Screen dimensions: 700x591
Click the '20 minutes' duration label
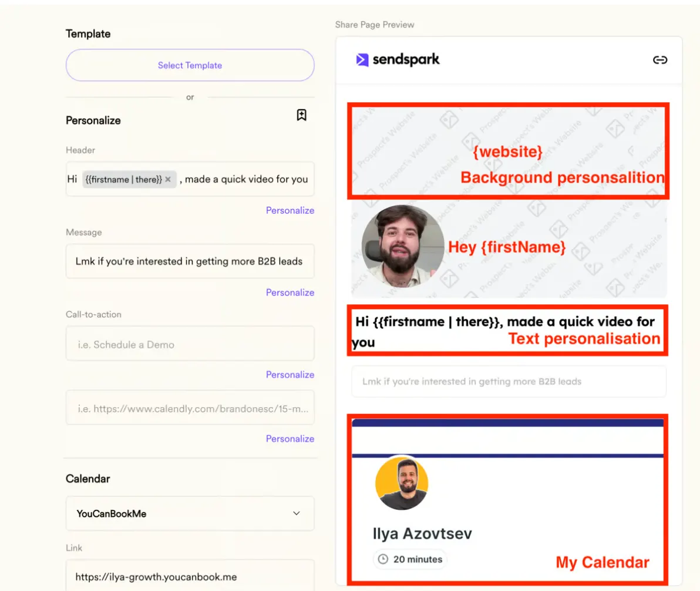point(418,559)
